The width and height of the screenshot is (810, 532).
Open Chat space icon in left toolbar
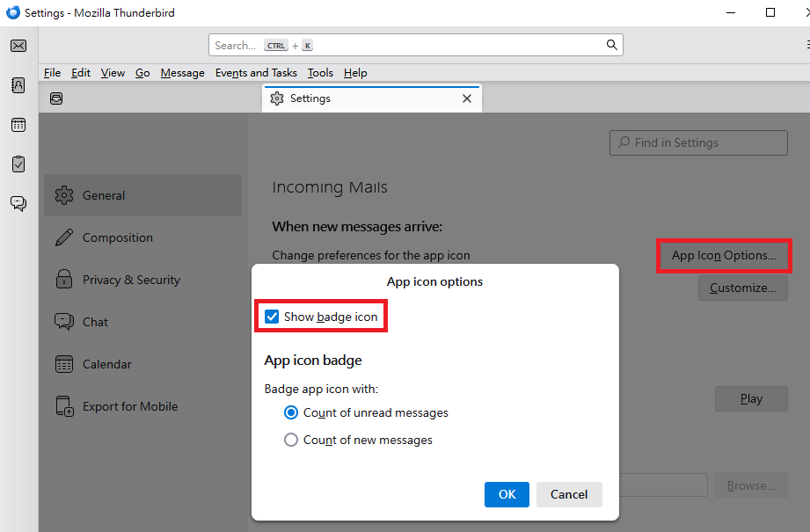click(x=18, y=203)
